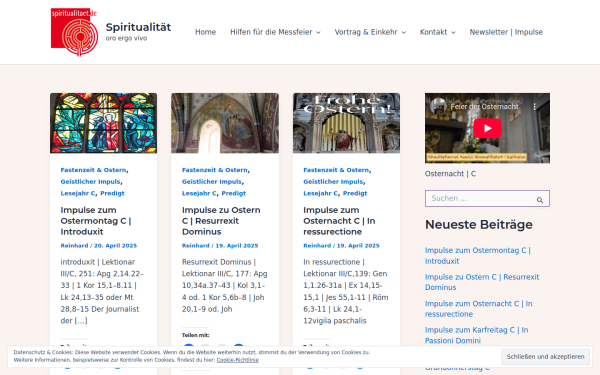Open Newsletter | Impulse page

point(506,32)
